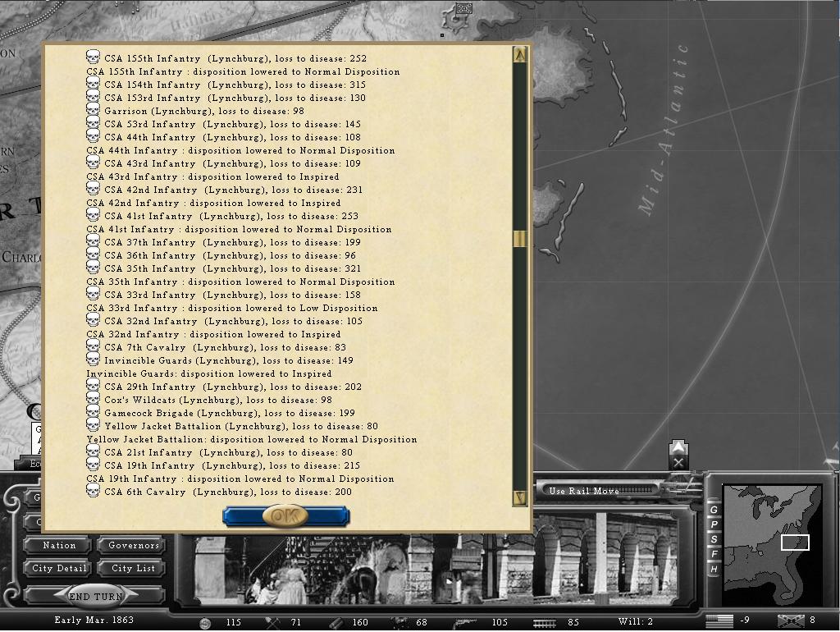Viewport: 840px width, 632px height.
Task: Click 'CSA 29th Infantry (Lynchburg), loss to disease: 202'
Action: click(x=232, y=387)
